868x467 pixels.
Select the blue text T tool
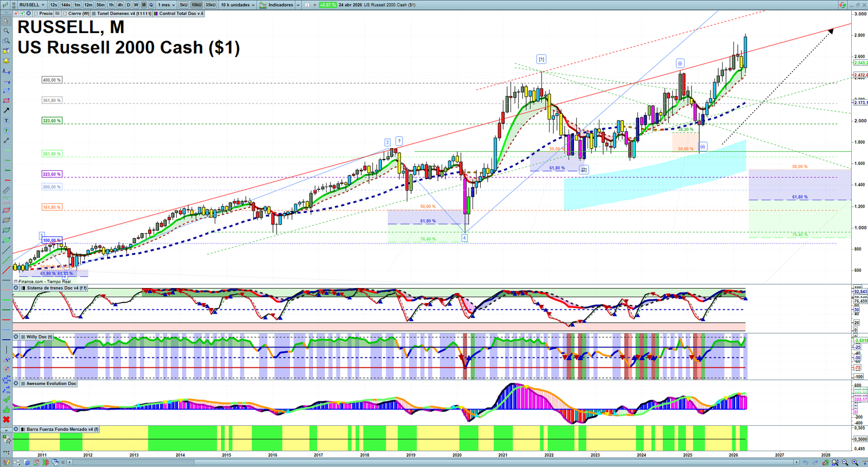point(6,120)
